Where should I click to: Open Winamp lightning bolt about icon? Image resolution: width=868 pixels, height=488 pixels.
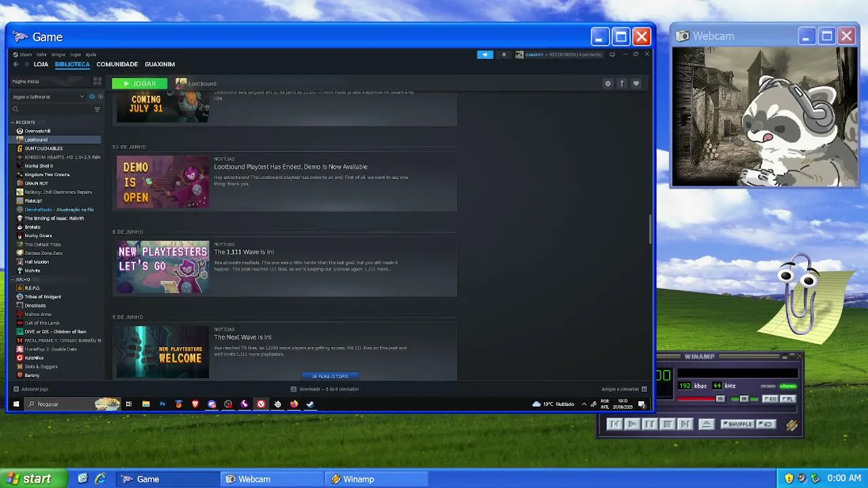click(791, 425)
